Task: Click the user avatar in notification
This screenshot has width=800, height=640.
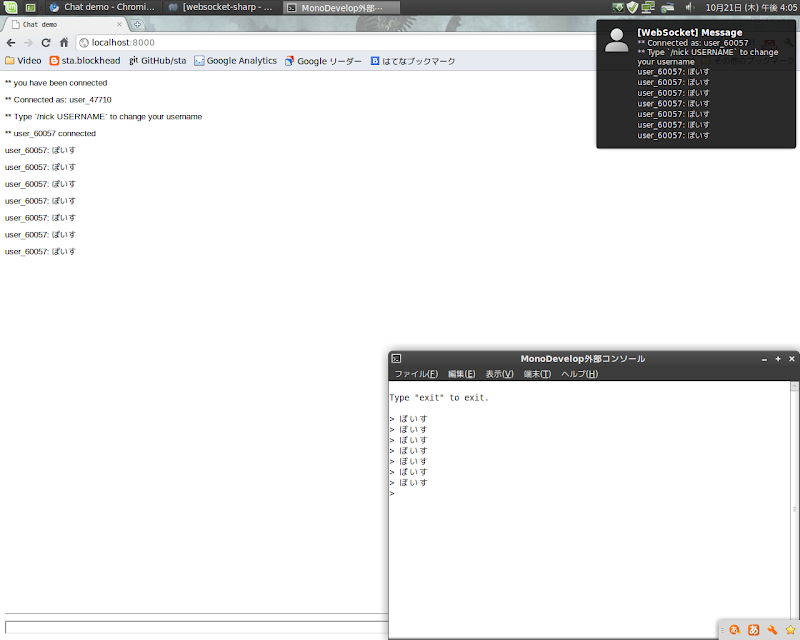Action: (616, 40)
